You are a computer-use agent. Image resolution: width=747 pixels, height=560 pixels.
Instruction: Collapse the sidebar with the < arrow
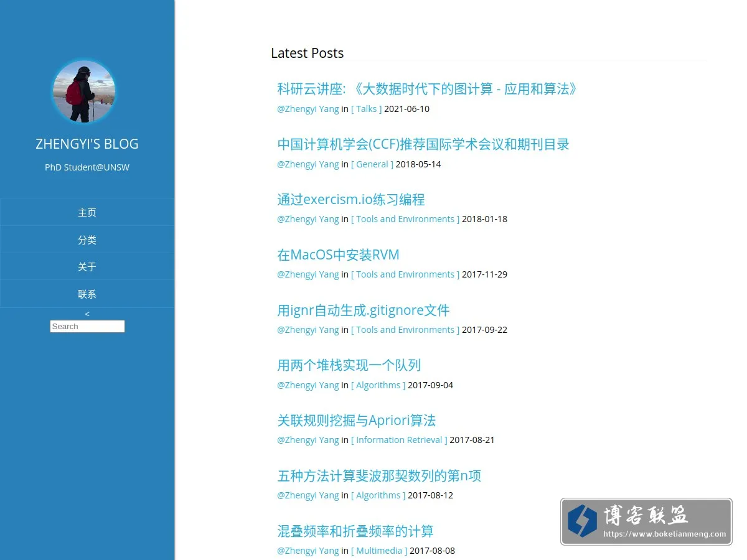tap(87, 314)
